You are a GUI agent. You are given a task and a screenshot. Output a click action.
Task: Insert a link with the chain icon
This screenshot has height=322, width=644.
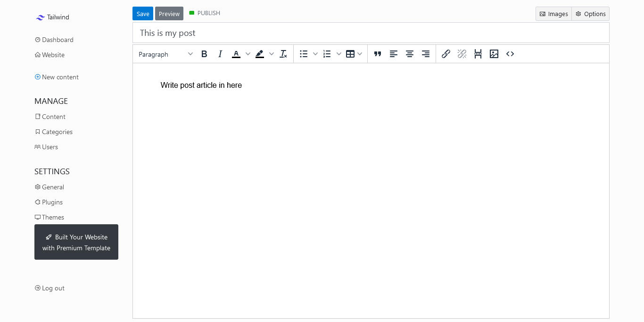(x=446, y=54)
